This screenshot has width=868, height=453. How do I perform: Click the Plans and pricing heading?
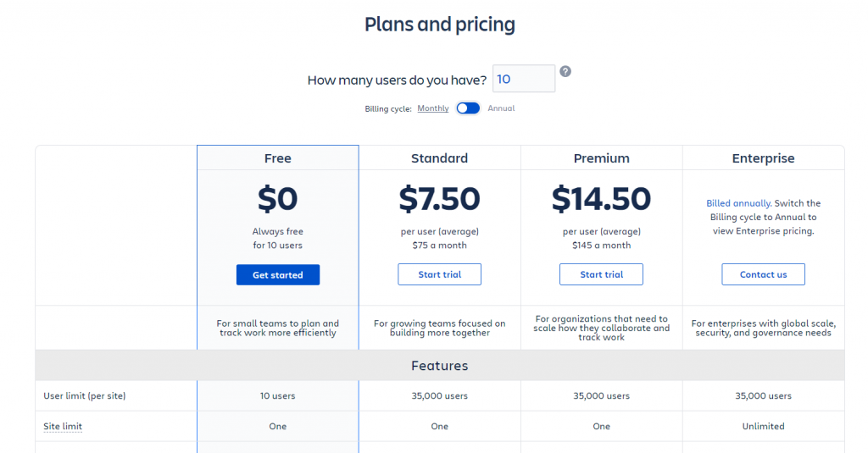tap(440, 25)
